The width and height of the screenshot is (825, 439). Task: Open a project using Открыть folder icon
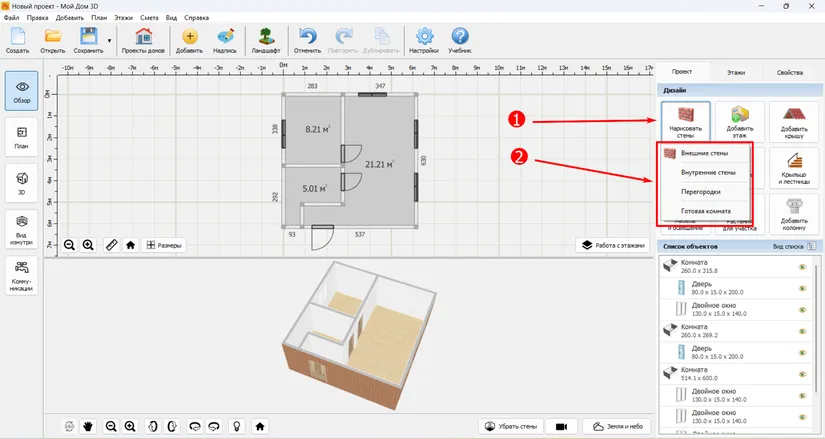[53, 40]
